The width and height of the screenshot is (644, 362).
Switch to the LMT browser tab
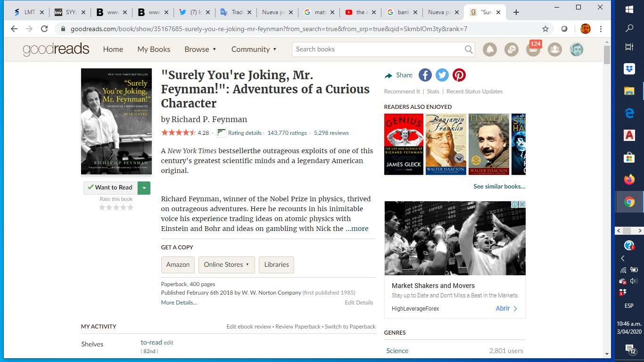28,13
